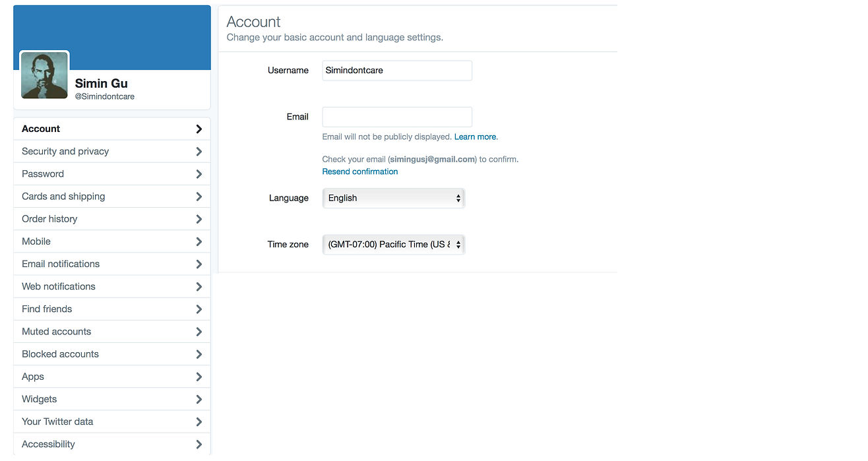Viewport: 868px width, 461px height.
Task: Click the chevron beside Blocked accounts
Action: [x=199, y=354]
